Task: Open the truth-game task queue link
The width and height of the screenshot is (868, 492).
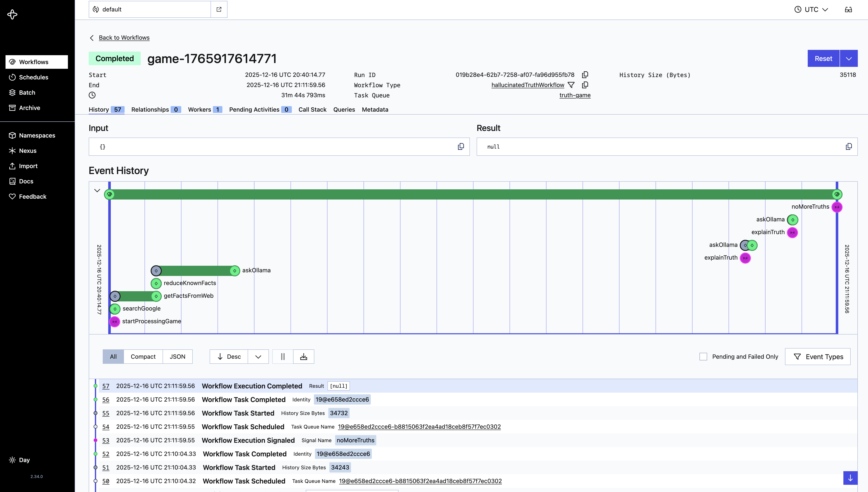Action: tap(575, 95)
